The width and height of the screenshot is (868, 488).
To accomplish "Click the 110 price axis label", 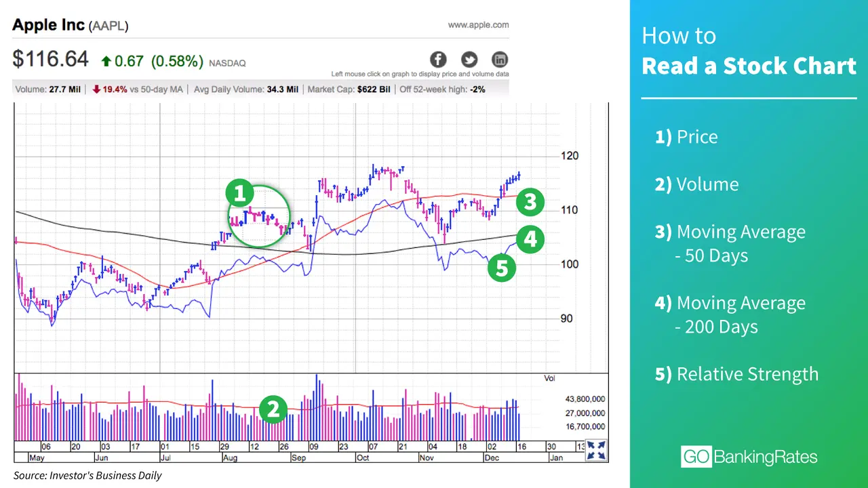I will [570, 210].
